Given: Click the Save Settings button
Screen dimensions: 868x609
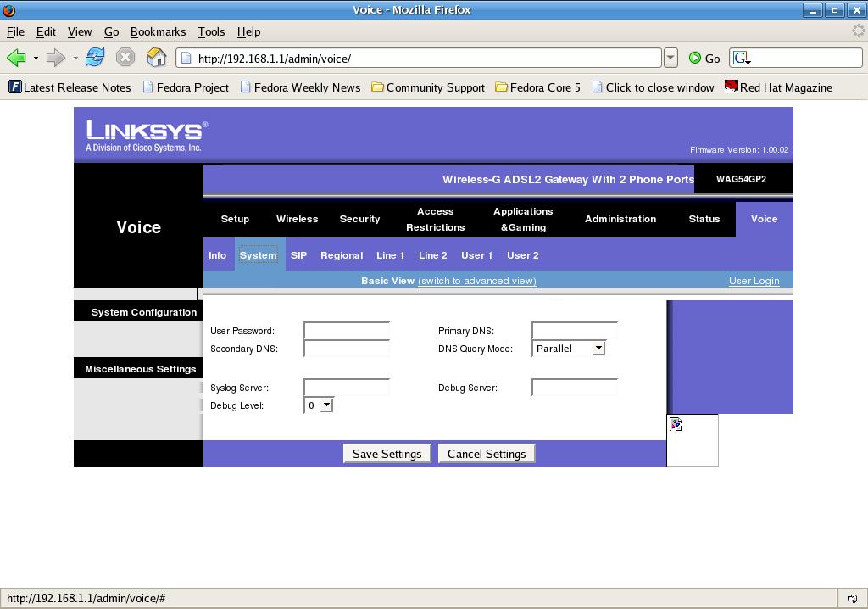Looking at the screenshot, I should coord(387,454).
